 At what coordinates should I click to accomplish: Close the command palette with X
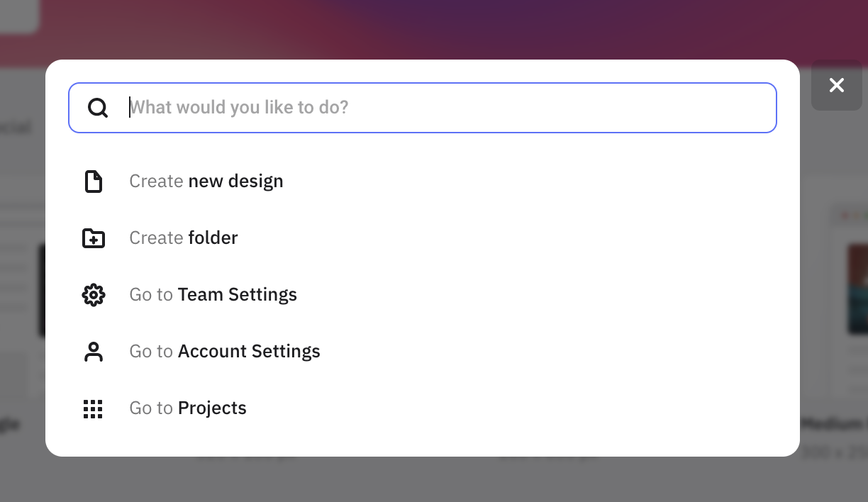pos(837,85)
